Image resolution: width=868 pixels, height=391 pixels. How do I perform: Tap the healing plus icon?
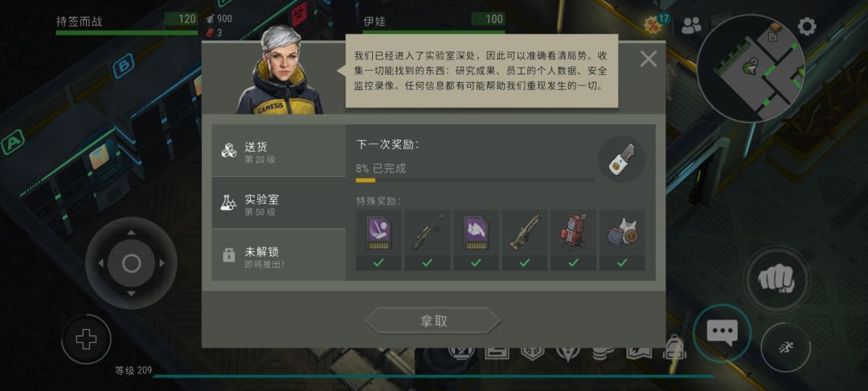click(86, 339)
